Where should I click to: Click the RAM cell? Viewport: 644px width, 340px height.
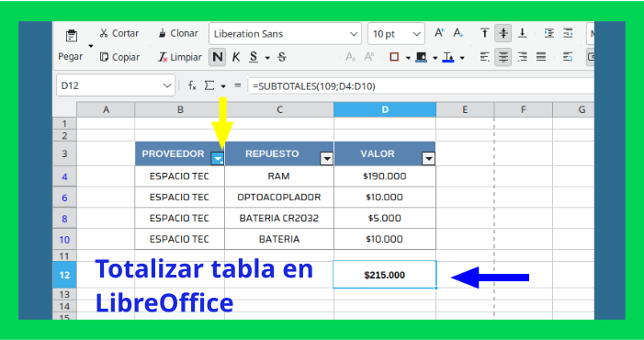pos(279,176)
